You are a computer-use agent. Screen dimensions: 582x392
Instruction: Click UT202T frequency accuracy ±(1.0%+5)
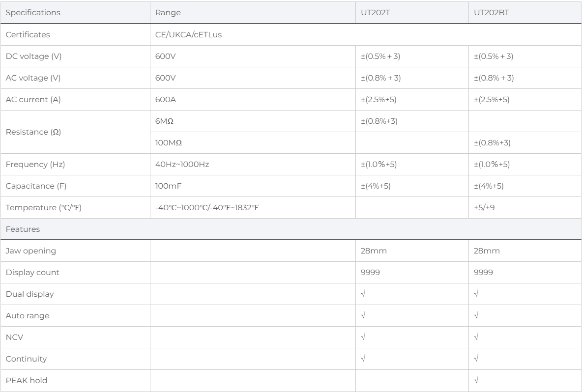click(378, 164)
